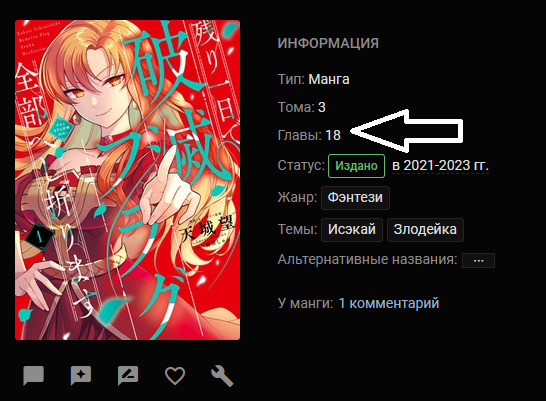Click the Альтернативные названия label
The width and height of the screenshot is (546, 401).
(367, 259)
